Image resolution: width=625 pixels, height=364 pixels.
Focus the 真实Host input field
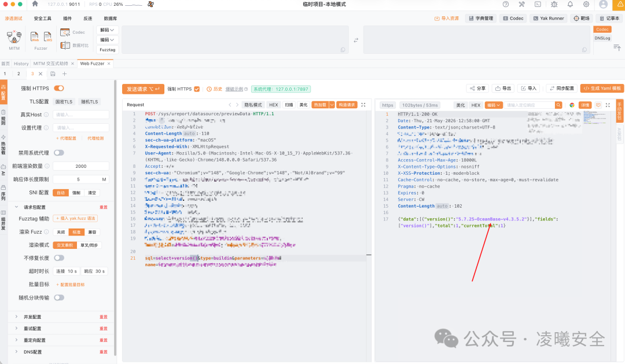(x=81, y=115)
